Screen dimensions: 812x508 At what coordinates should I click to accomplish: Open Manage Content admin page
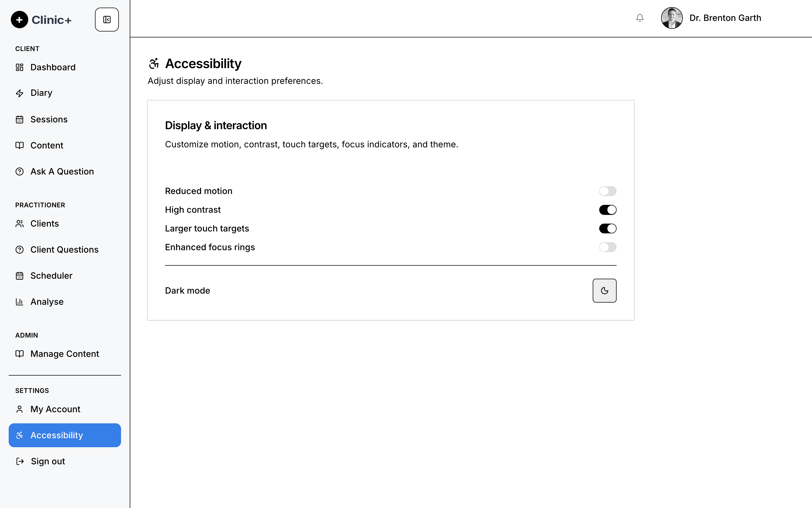pyautogui.click(x=65, y=354)
